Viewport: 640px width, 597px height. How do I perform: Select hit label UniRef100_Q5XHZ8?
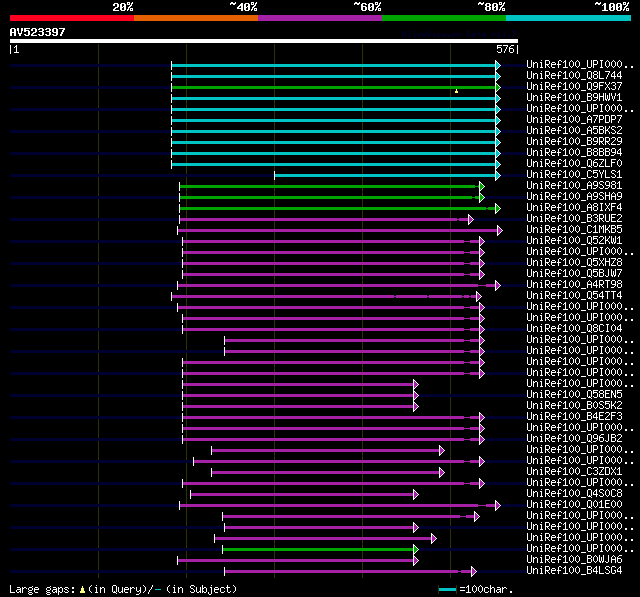[574, 262]
